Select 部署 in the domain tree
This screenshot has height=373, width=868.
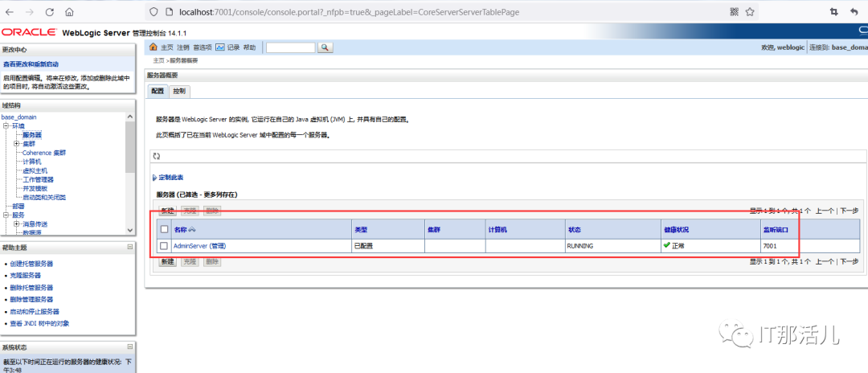pos(18,207)
